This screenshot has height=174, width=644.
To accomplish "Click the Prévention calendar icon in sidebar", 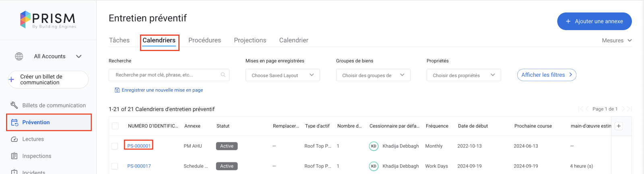I will (x=14, y=123).
